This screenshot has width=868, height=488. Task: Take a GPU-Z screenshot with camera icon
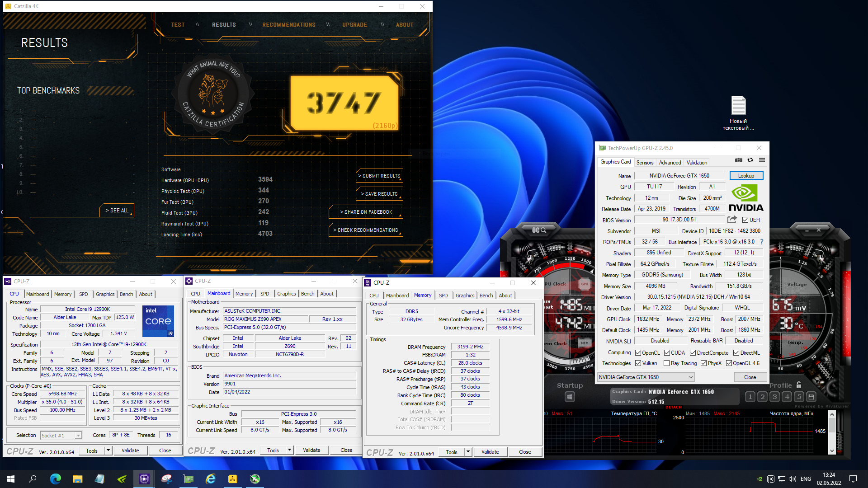(739, 160)
